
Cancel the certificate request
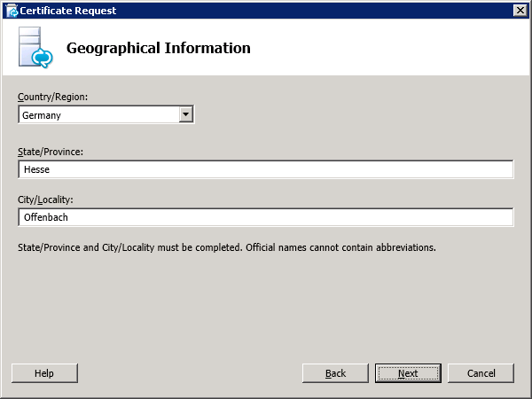tap(481, 373)
